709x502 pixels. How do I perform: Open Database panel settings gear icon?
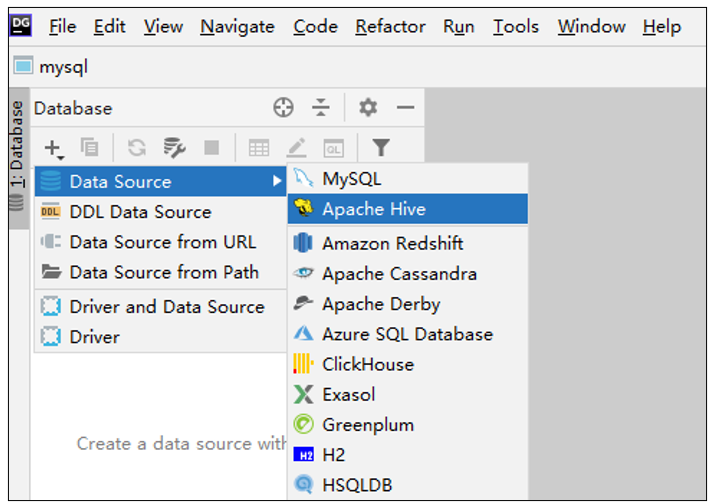368,108
